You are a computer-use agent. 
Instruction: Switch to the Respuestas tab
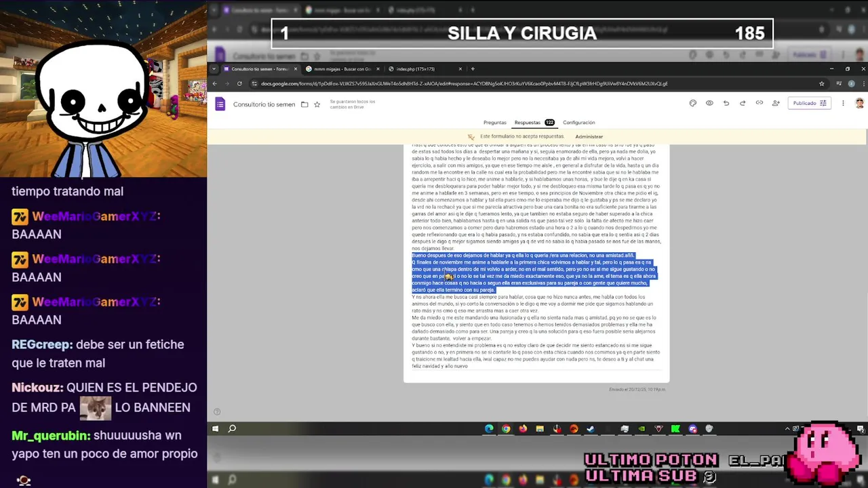tap(534, 123)
